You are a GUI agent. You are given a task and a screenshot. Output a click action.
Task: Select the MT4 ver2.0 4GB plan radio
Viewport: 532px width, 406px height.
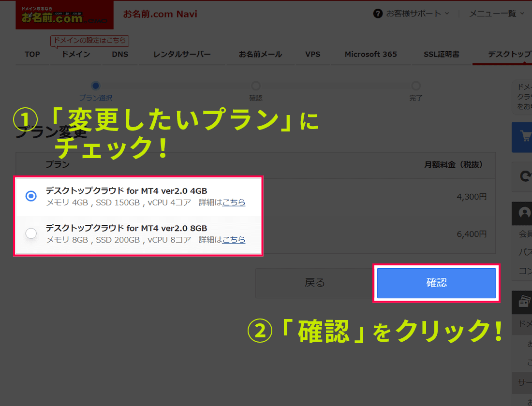31,196
